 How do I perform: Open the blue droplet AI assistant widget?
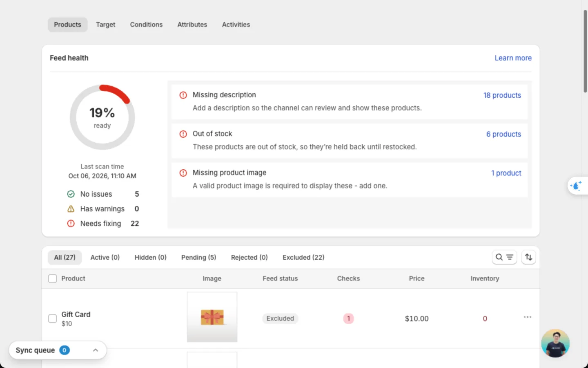pyautogui.click(x=576, y=186)
